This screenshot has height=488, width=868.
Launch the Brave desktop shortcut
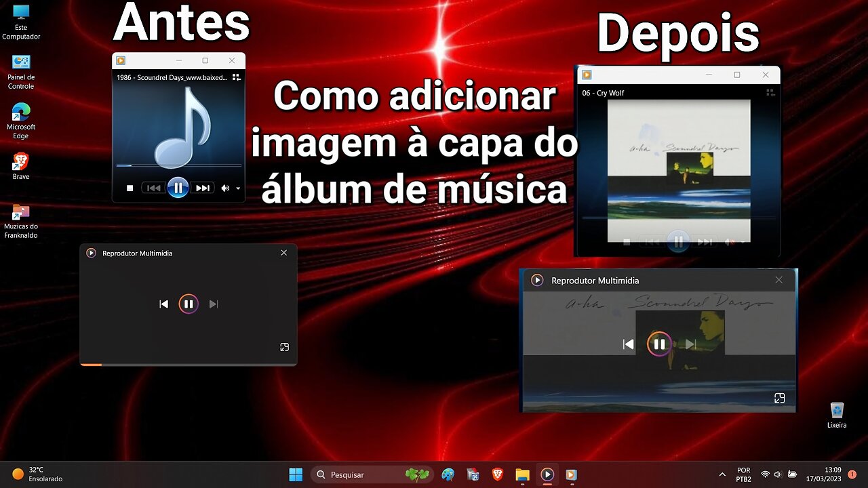pos(21,166)
